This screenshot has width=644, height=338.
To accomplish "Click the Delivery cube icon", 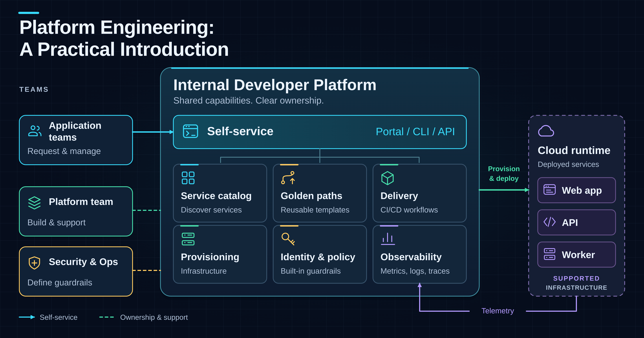I will (387, 178).
